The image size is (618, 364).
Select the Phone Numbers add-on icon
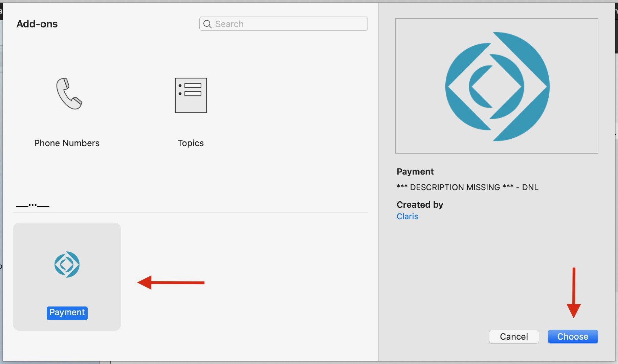(x=69, y=94)
